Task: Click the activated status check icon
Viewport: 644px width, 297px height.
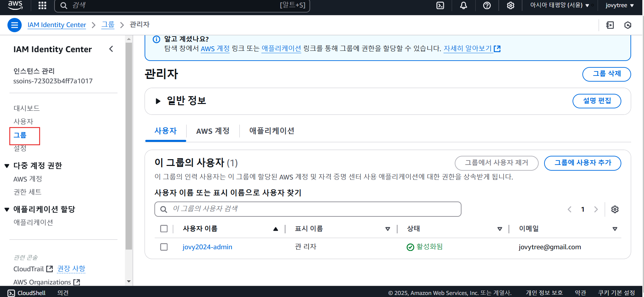Action: (x=410, y=247)
